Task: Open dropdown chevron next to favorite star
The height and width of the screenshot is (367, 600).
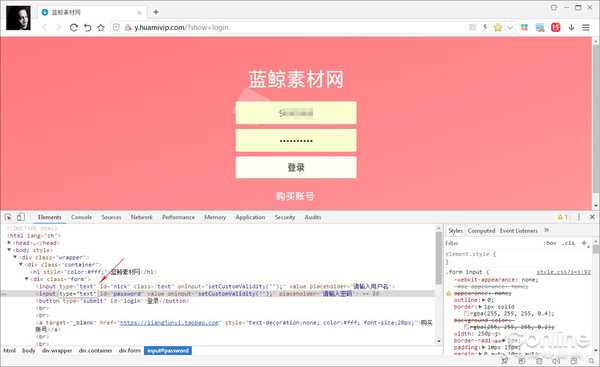Action: (x=510, y=28)
